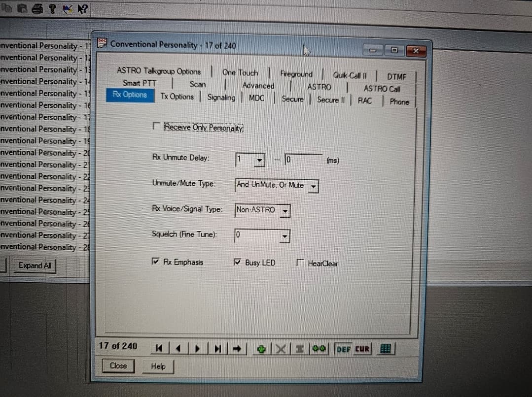Open ASTRO Talkgroup Options tab

pos(159,71)
